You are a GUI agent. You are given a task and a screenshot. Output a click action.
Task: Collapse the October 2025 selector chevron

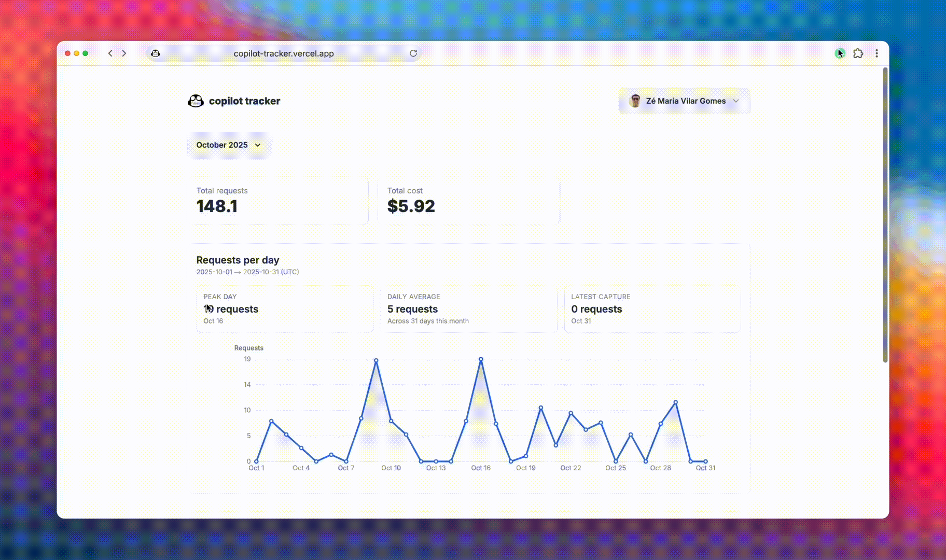coord(258,145)
